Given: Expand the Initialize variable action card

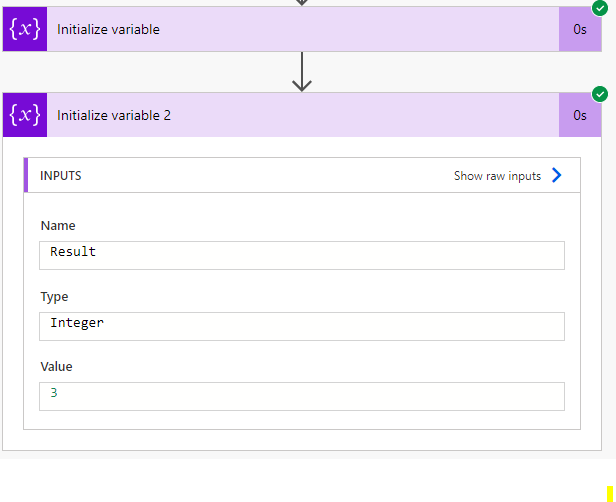Looking at the screenshot, I should [302, 29].
